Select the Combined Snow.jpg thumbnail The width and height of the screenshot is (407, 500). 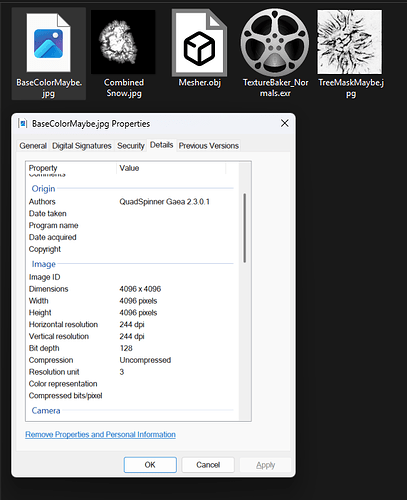pyautogui.click(x=123, y=42)
